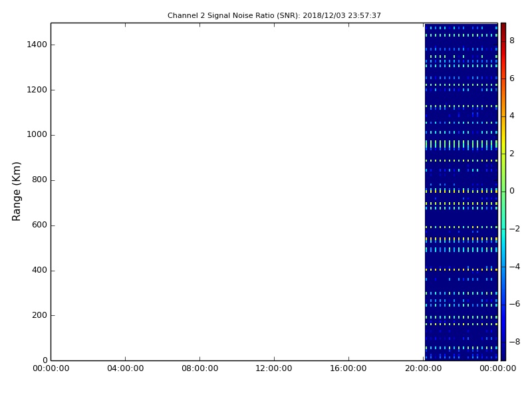532x399 pixels.
Task: Click the colorbar label 8
Action: pos(512,41)
